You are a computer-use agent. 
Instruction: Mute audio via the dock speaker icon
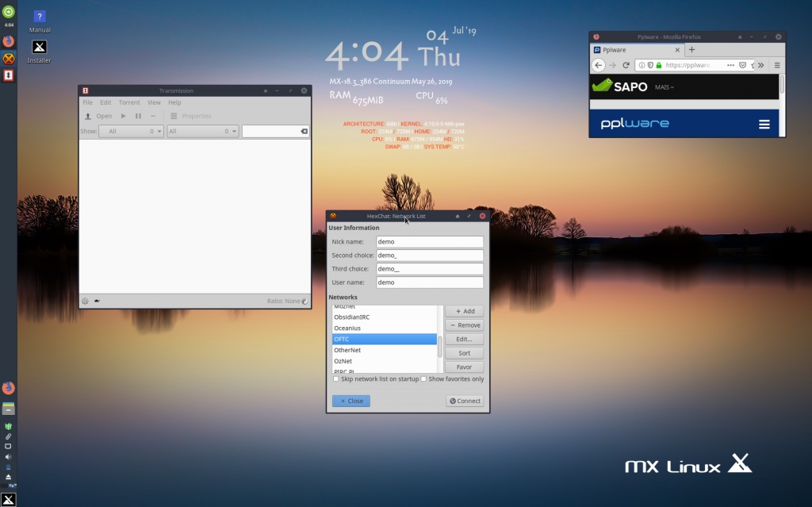pos(8,457)
